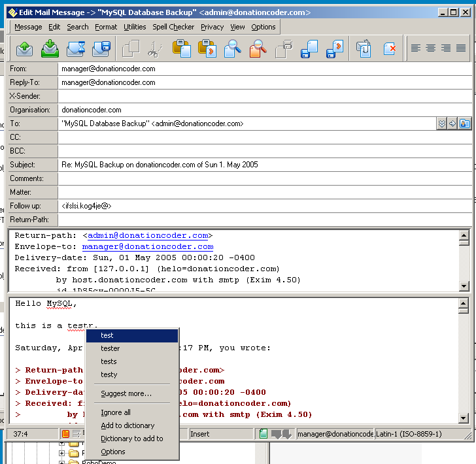Open the View menu
Screen dimensions: 476x464
pyautogui.click(x=237, y=27)
